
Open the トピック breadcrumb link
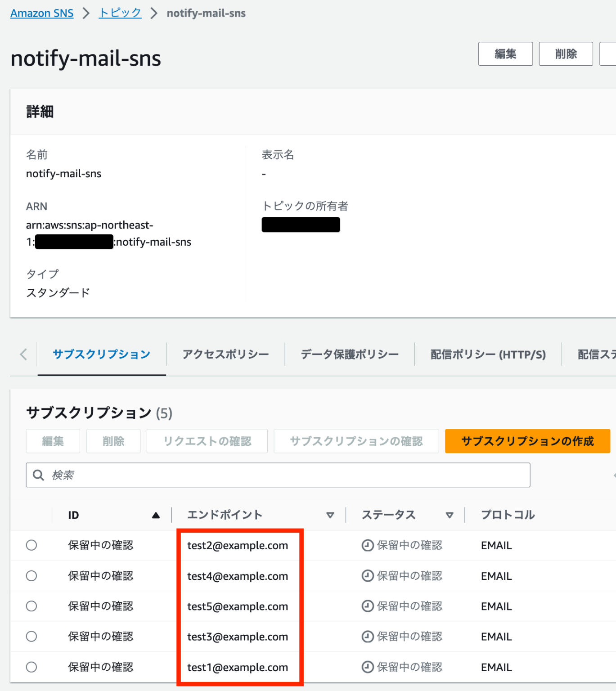coord(120,13)
